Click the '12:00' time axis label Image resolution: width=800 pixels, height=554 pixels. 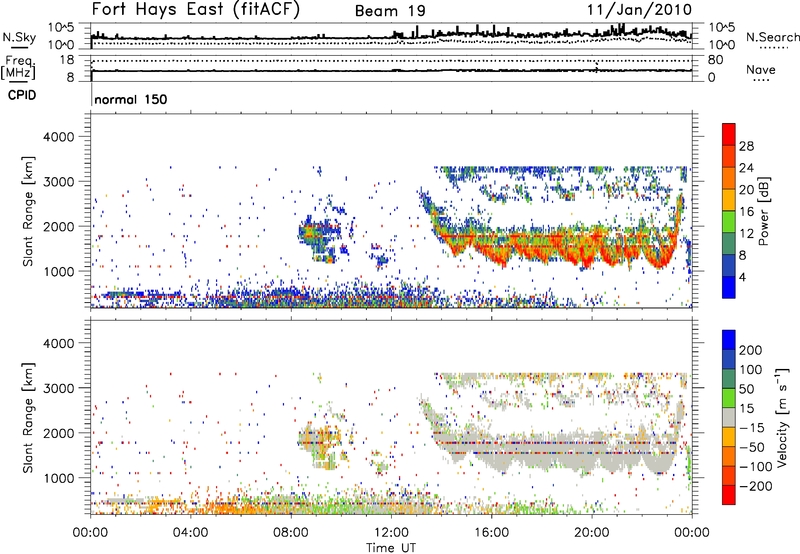pyautogui.click(x=391, y=533)
